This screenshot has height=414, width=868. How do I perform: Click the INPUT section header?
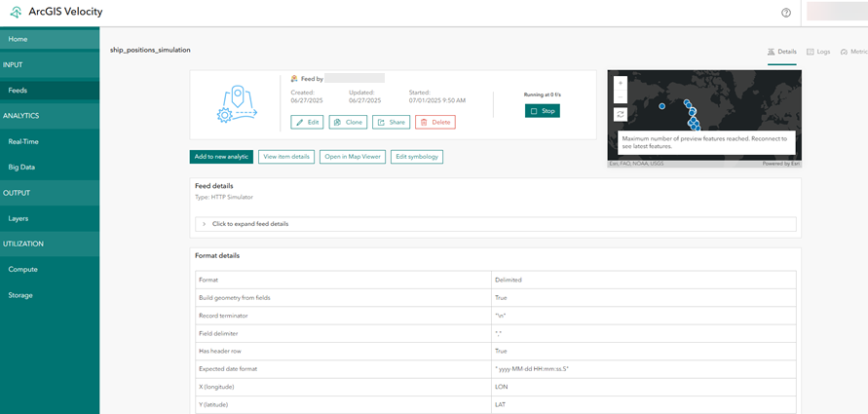(x=50, y=64)
